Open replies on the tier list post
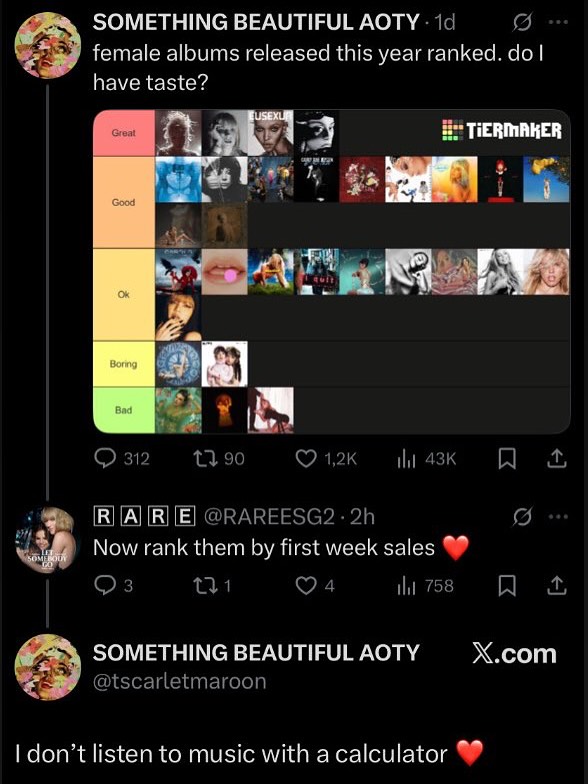This screenshot has height=784, width=588. (x=122, y=458)
